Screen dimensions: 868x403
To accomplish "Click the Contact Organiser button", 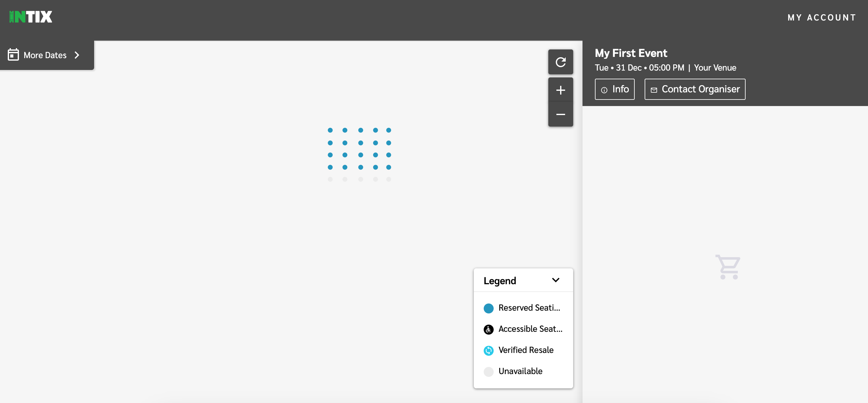I will click(x=695, y=89).
